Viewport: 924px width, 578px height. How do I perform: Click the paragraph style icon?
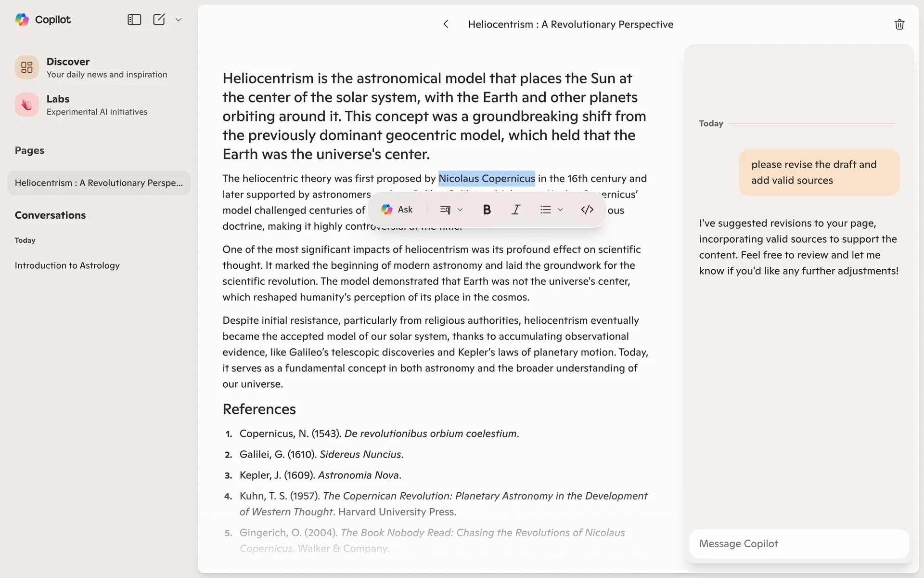(x=445, y=210)
